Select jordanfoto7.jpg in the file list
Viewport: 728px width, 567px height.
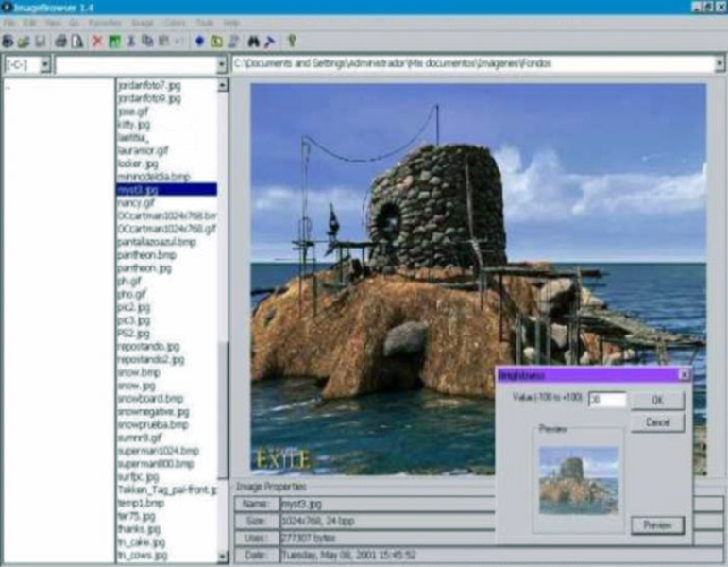coord(149,85)
